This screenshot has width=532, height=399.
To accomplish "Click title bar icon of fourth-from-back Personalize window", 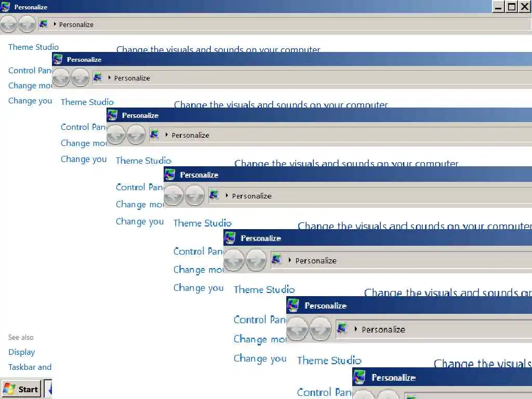I will pos(170,175).
